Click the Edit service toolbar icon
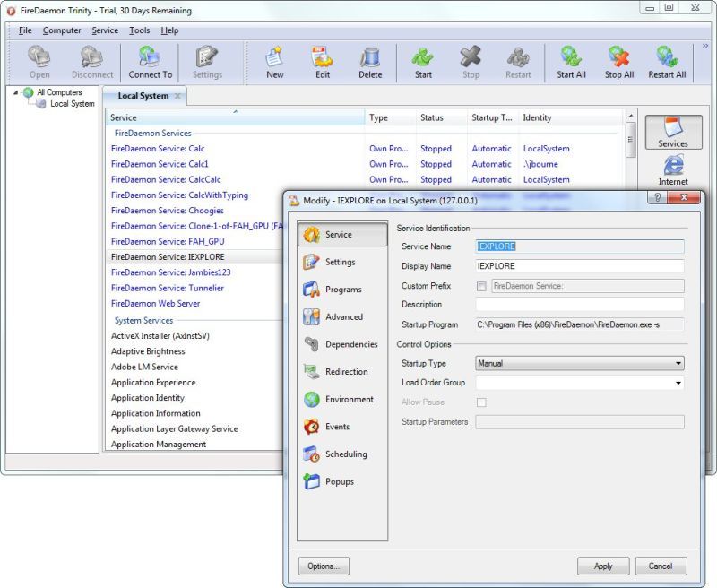 point(323,62)
